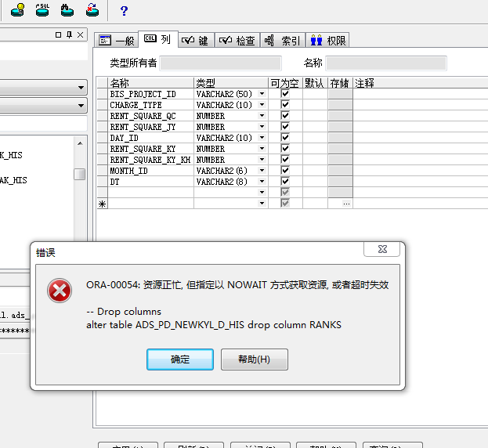The image size is (488, 448).
Task: Click the red error icon in dialog
Action: point(60,291)
